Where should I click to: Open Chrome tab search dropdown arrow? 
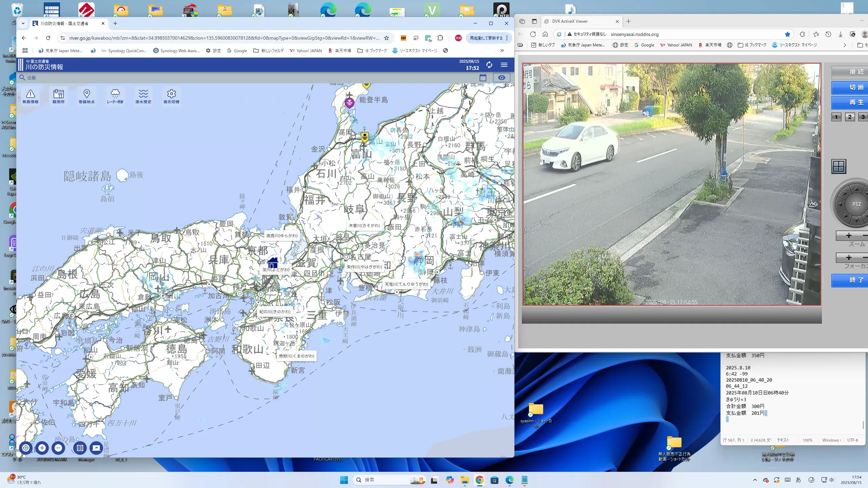pyautogui.click(x=23, y=23)
